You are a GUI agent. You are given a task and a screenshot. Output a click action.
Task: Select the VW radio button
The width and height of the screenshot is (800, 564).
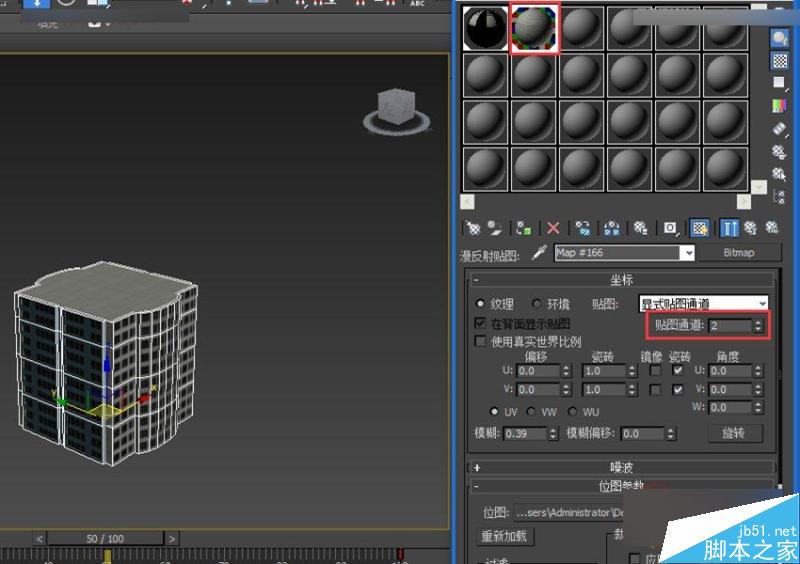pyautogui.click(x=531, y=411)
